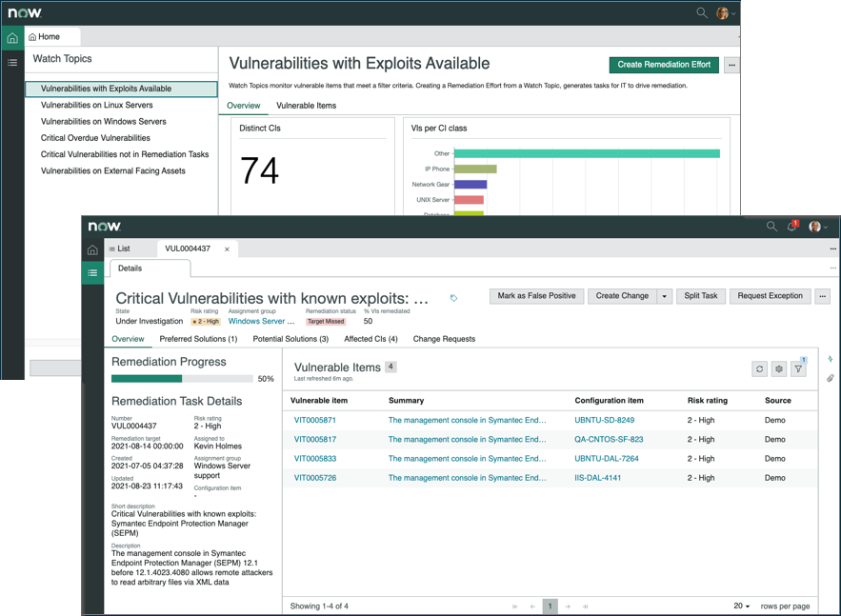Open the notifications bell in the front window
The width and height of the screenshot is (841, 616).
click(792, 226)
